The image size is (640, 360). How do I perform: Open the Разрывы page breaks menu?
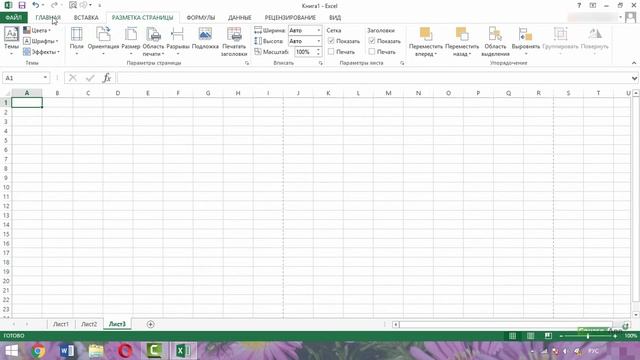[x=178, y=40]
